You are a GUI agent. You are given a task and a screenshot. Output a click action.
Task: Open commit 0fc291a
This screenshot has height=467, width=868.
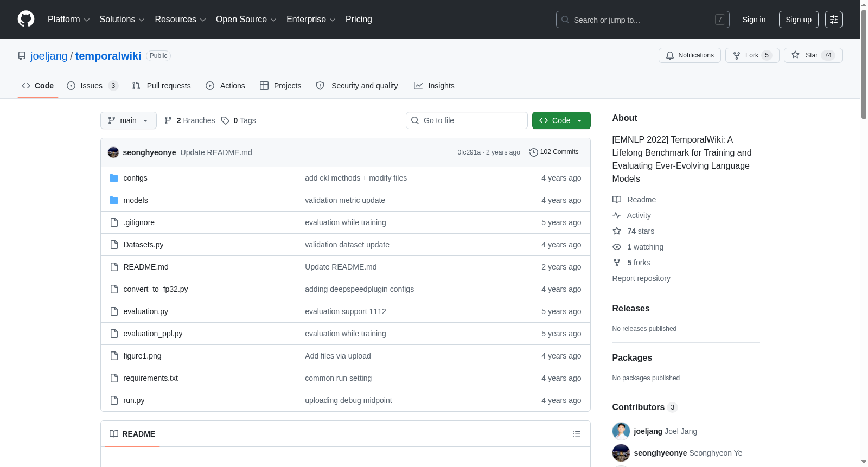coord(469,152)
